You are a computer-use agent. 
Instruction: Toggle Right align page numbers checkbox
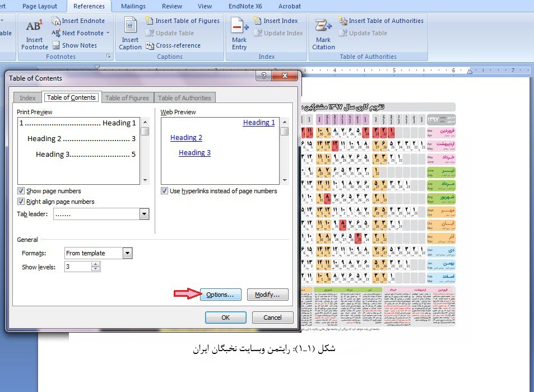21,202
